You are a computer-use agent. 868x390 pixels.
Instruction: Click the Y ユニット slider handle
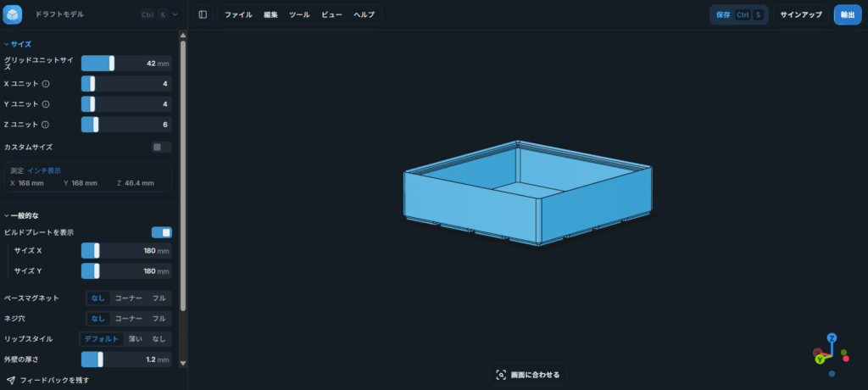pyautogui.click(x=92, y=104)
